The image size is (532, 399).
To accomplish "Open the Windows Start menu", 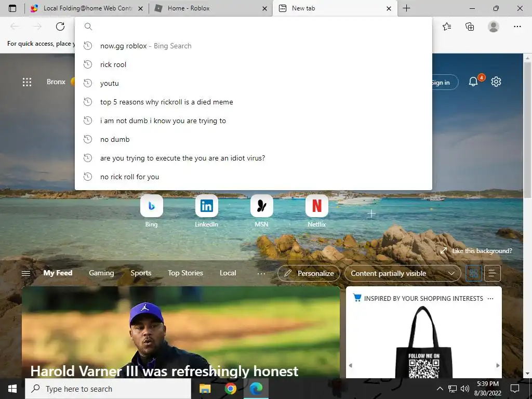I will pos(12,389).
